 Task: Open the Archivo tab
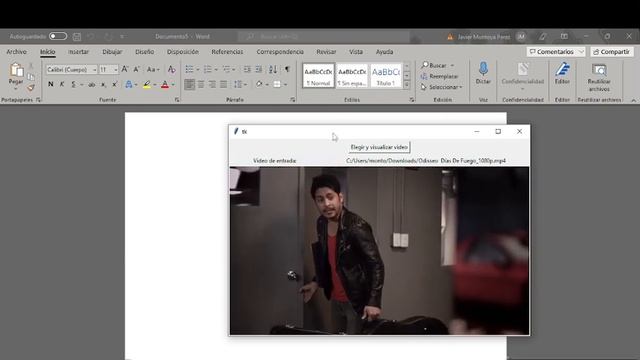[16, 52]
